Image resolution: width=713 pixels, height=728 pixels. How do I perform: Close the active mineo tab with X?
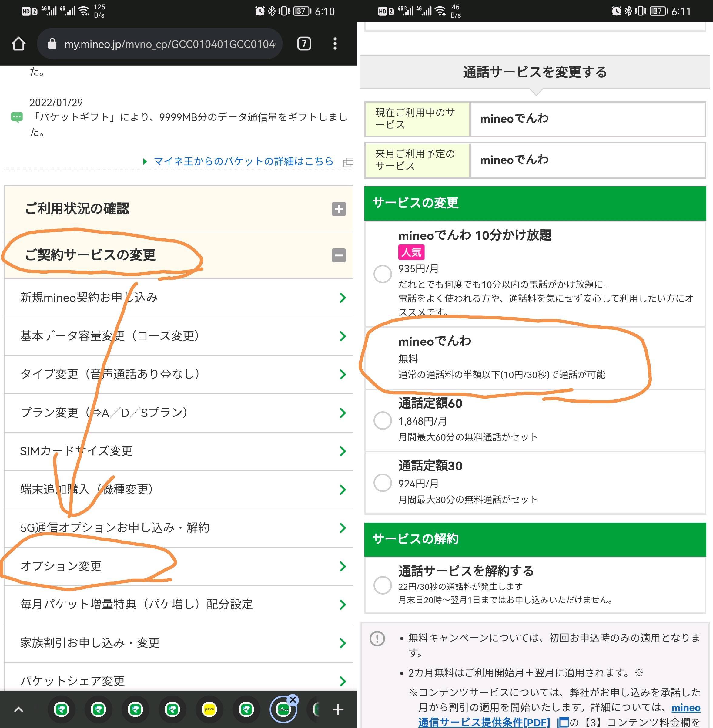pyautogui.click(x=293, y=699)
